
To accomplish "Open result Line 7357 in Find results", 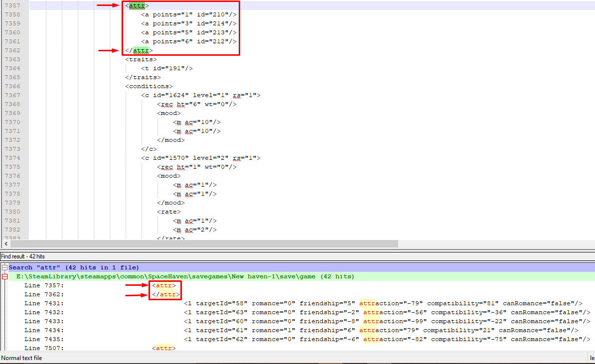I will [x=100, y=285].
